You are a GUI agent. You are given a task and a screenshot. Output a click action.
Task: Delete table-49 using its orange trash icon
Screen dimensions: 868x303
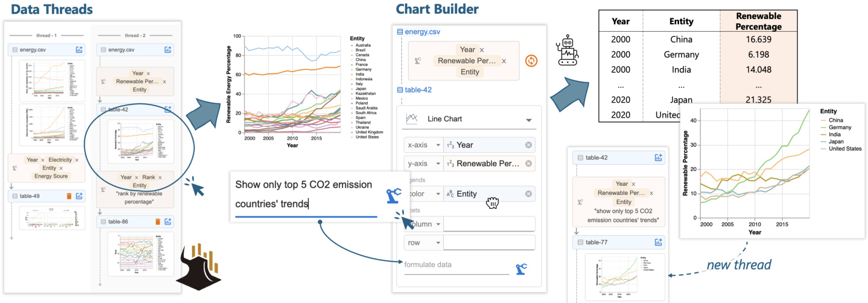coord(69,196)
